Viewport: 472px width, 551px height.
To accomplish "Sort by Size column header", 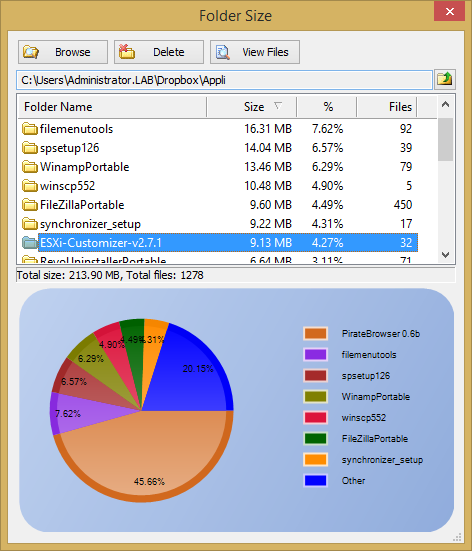I will (x=252, y=107).
